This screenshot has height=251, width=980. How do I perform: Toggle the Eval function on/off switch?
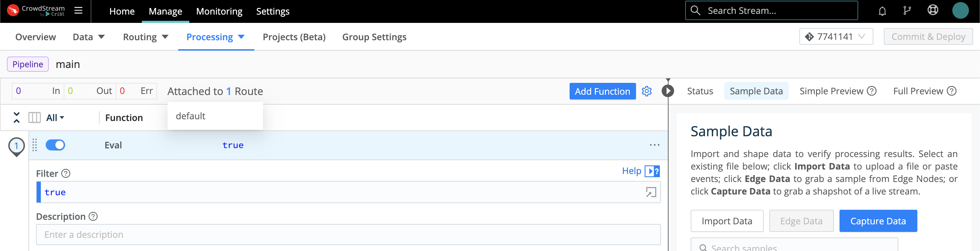pos(55,145)
